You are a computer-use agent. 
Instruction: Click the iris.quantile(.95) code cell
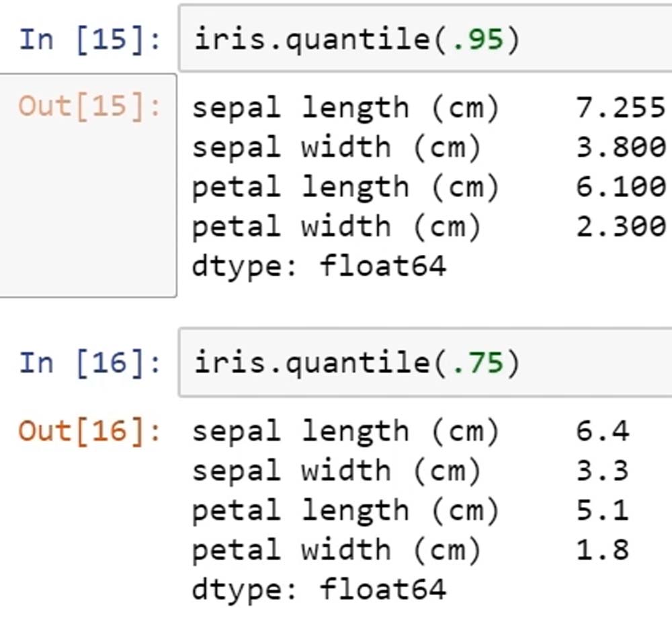click(423, 39)
